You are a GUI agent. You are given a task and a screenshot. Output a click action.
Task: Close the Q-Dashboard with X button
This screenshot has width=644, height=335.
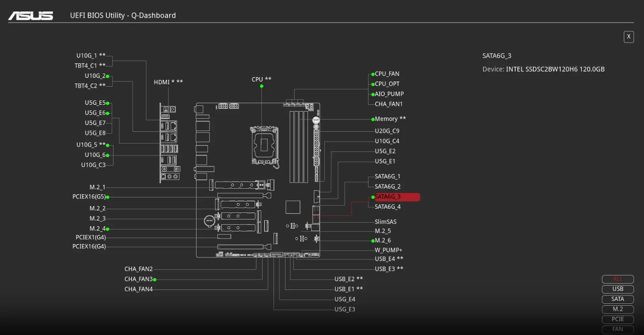click(629, 37)
